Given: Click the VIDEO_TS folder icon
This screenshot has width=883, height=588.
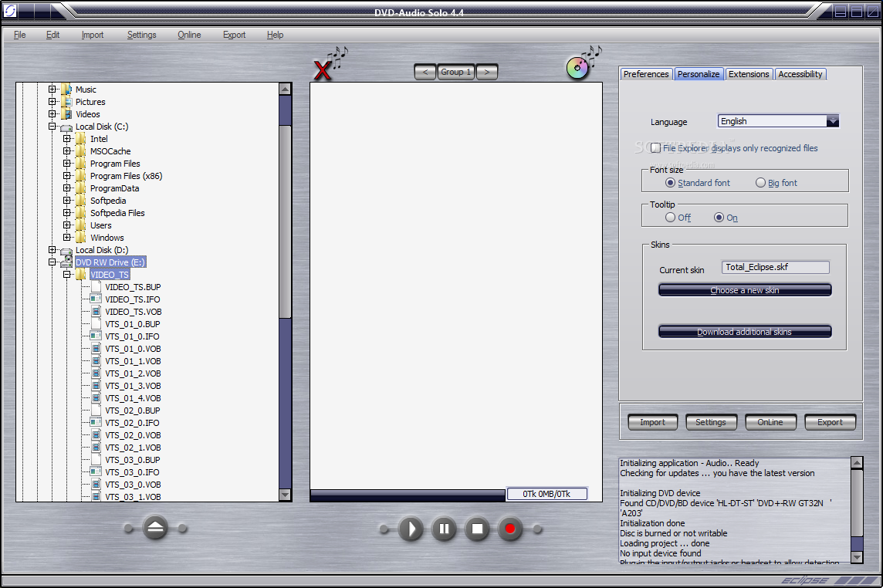Looking at the screenshot, I should (81, 274).
